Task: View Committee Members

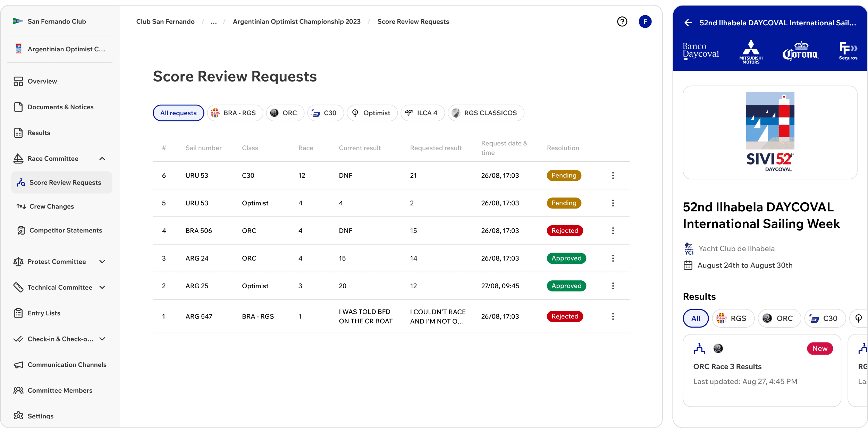Action: click(60, 390)
